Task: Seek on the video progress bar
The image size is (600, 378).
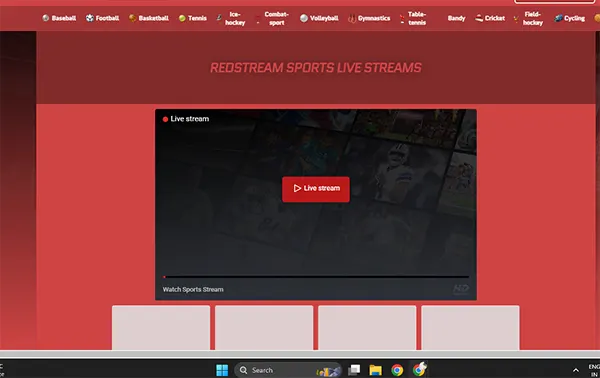Action: click(x=316, y=276)
